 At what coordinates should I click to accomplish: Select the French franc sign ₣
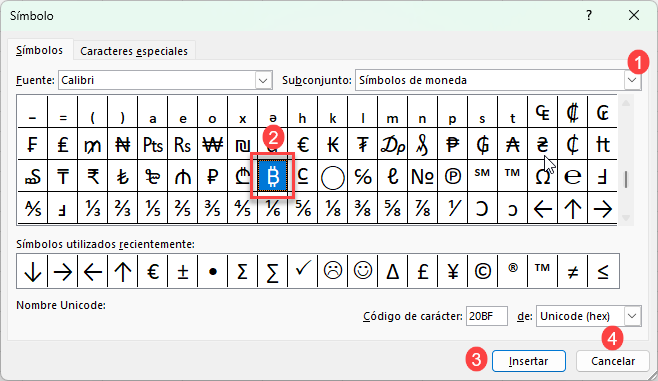click(x=33, y=144)
